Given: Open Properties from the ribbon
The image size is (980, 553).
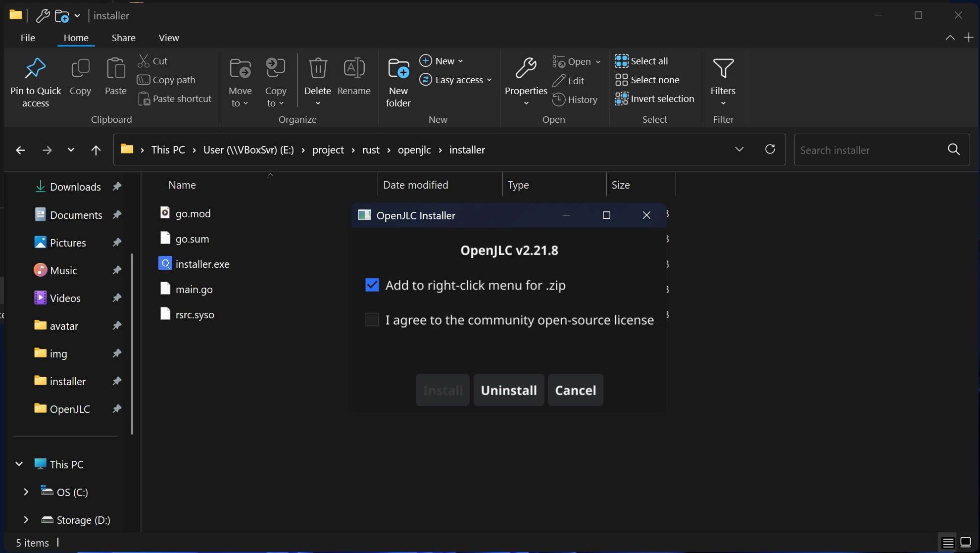Looking at the screenshot, I should pyautogui.click(x=526, y=69).
